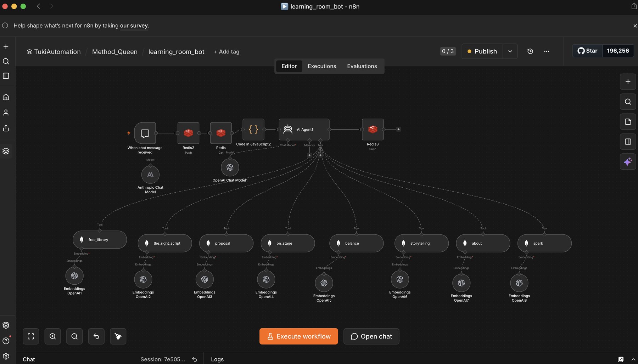Expand the bottom chat logs panel chevron
This screenshot has width=638, height=364.
633,359
